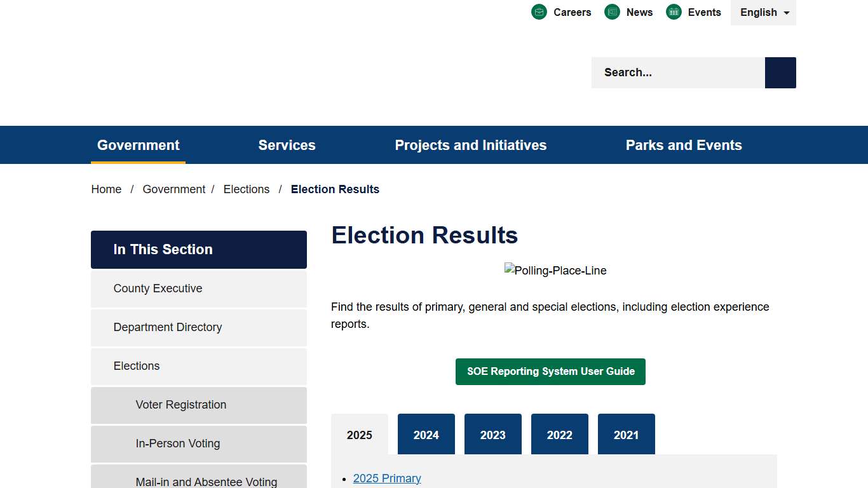This screenshot has height=488, width=868.
Task: Open the Services navigation menu
Action: (287, 145)
